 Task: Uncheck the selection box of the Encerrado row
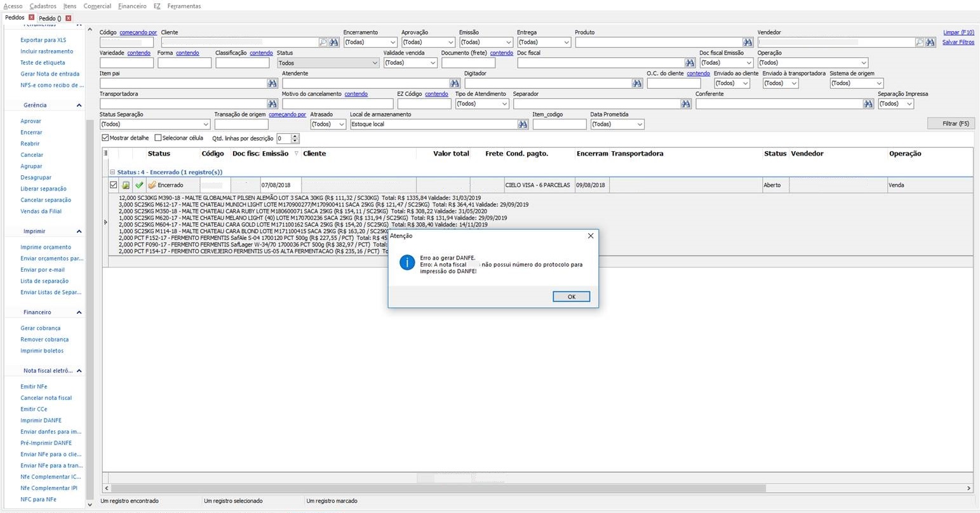(x=113, y=185)
